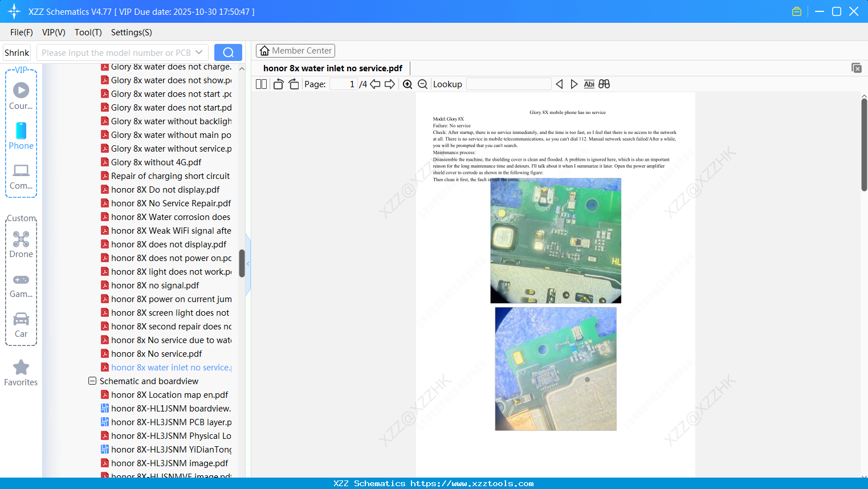Open Glory 8x water without backlight file
Image resolution: width=868 pixels, height=489 pixels.
[166, 121]
